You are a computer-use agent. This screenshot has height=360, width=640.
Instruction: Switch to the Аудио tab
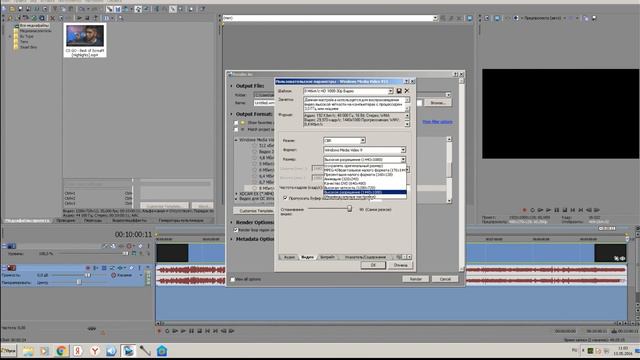(289, 257)
